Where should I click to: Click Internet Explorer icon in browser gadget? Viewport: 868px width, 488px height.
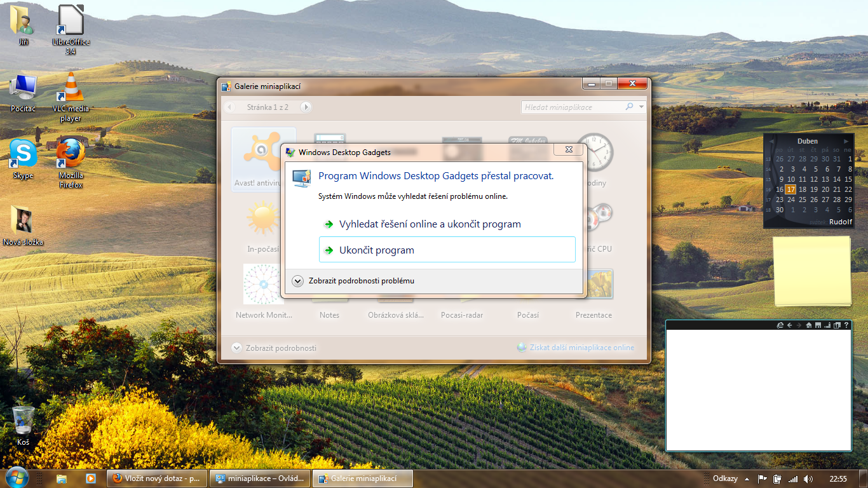pos(780,325)
